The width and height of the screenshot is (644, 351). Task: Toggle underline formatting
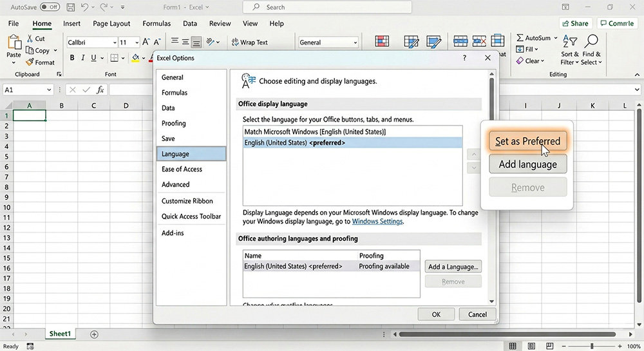93,58
